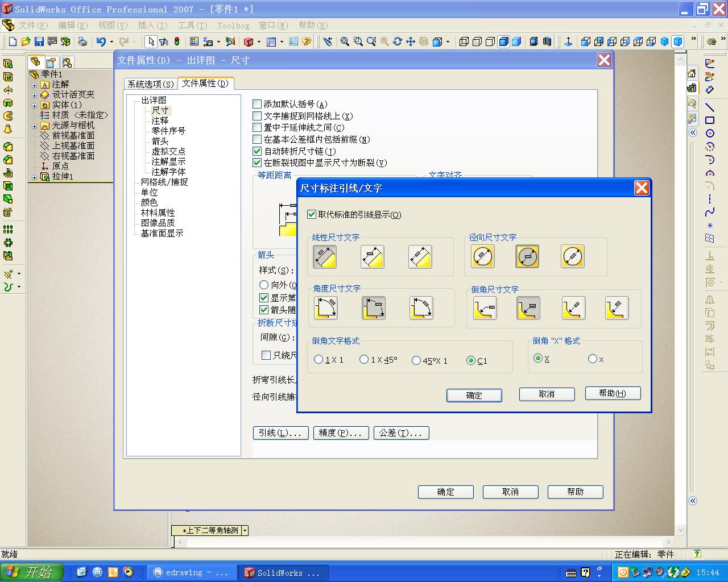Click the 精度 button
The width and height of the screenshot is (728, 582).
point(341,433)
